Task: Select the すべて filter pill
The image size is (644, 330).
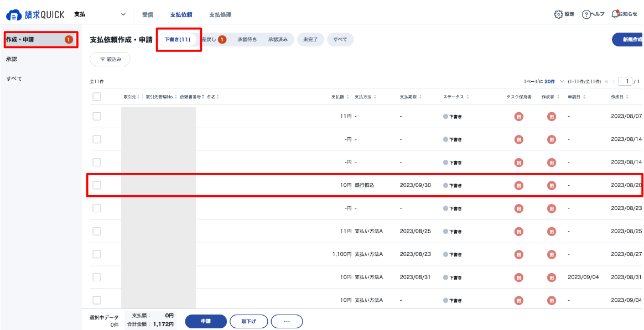Action: [340, 39]
